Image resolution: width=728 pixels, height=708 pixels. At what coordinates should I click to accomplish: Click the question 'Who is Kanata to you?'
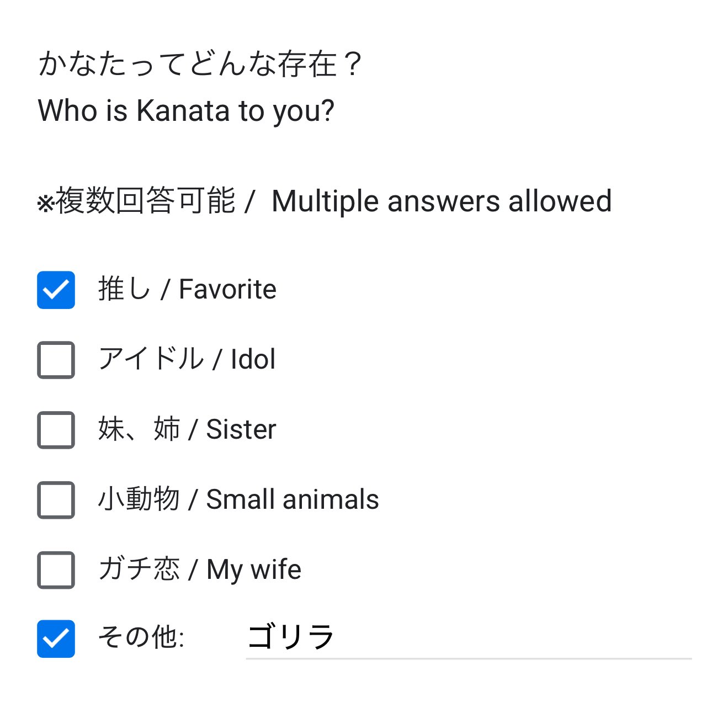coord(186,110)
